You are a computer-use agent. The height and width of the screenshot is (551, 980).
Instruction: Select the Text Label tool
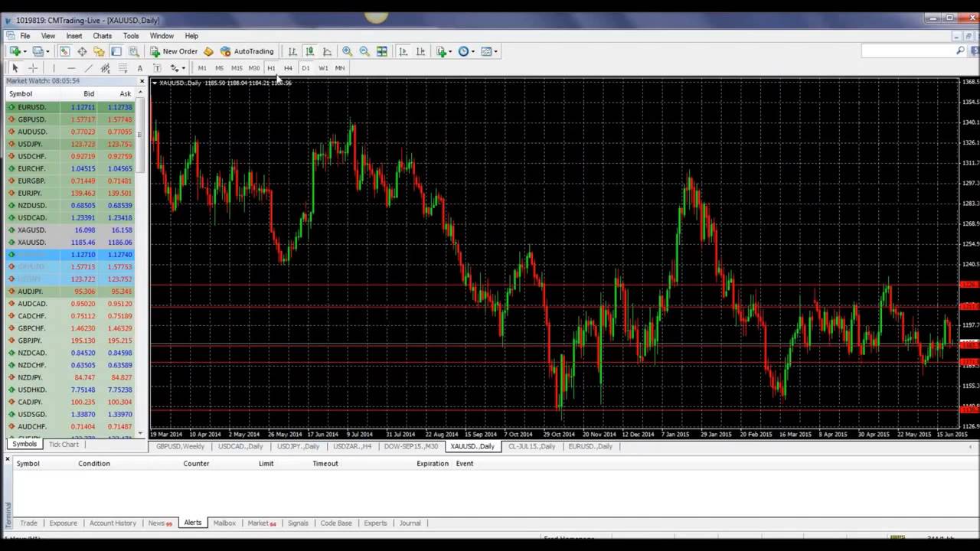[x=157, y=68]
